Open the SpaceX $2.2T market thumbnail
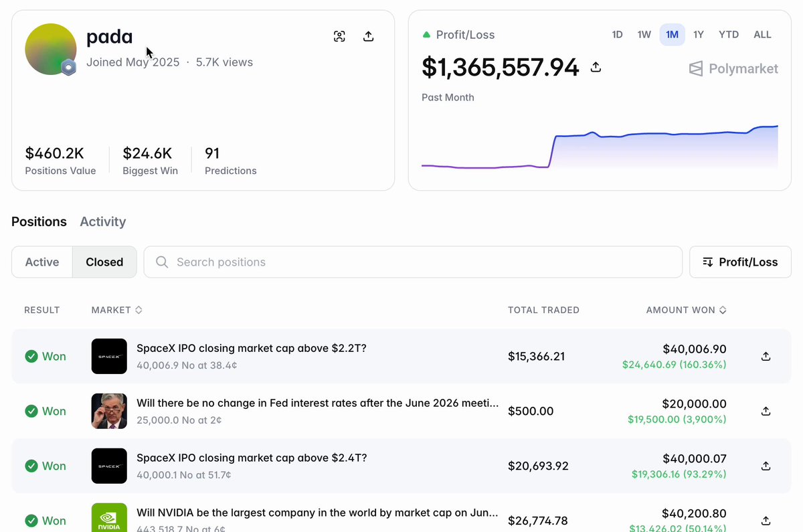The height and width of the screenshot is (532, 803). click(109, 357)
